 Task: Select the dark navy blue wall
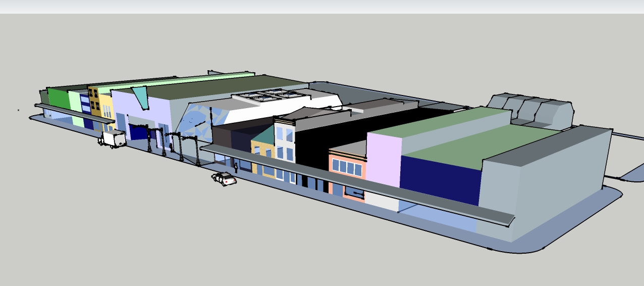pos(440,180)
